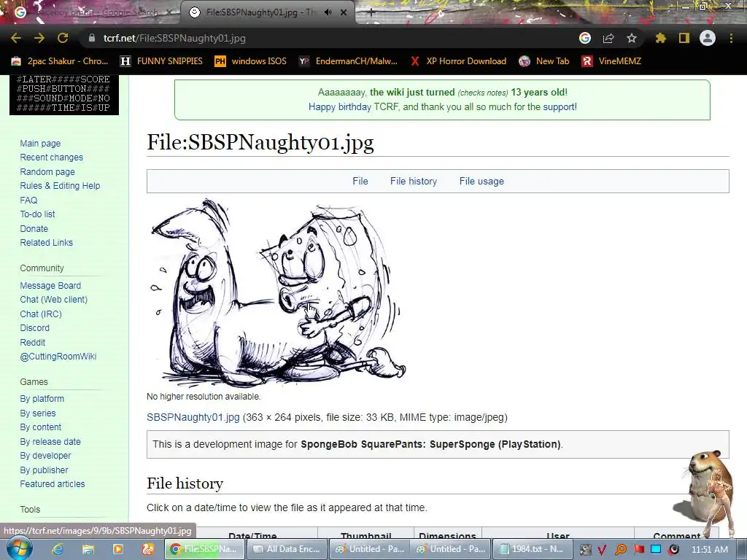
Task: Browse games By content
Action: coord(41,427)
